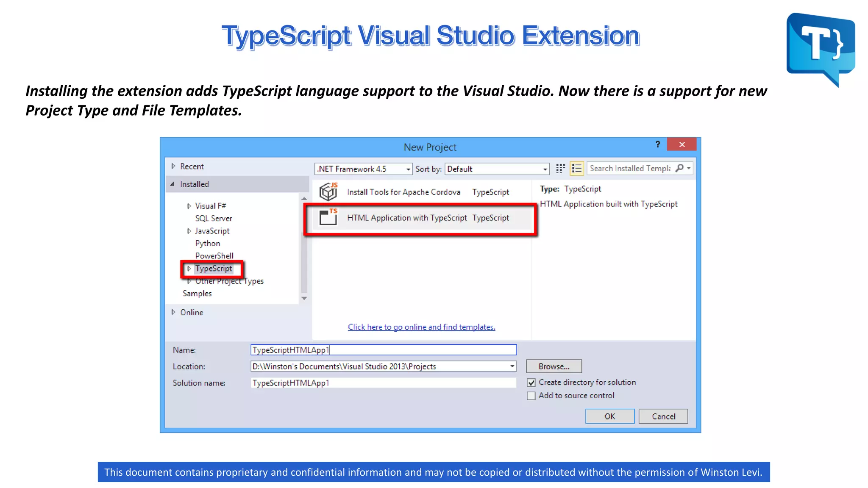Expand the Online section
Screen dimensions: 868x488
click(x=173, y=312)
